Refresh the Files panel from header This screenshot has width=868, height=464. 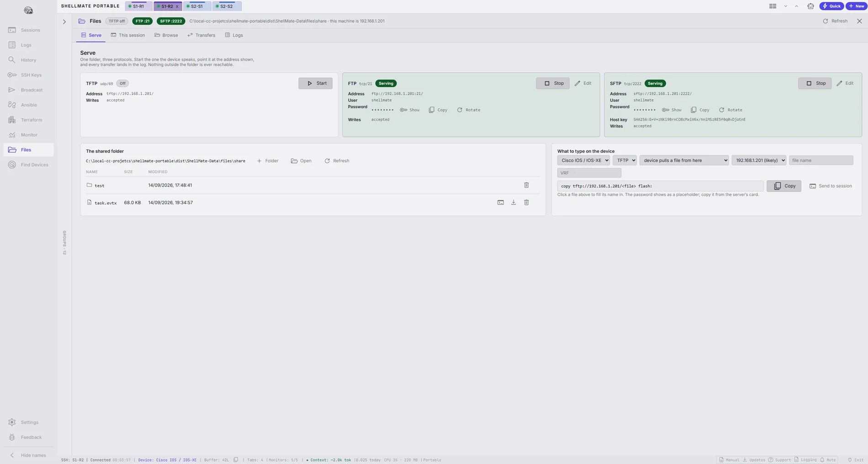tap(835, 21)
